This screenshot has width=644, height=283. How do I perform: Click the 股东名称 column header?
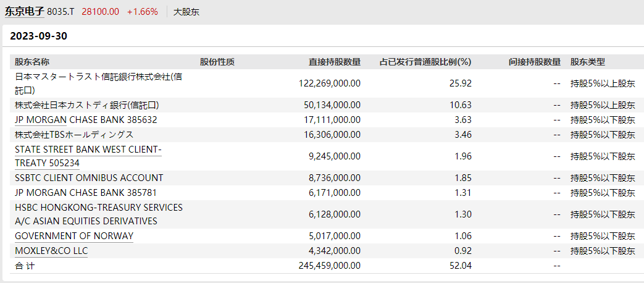pos(32,62)
